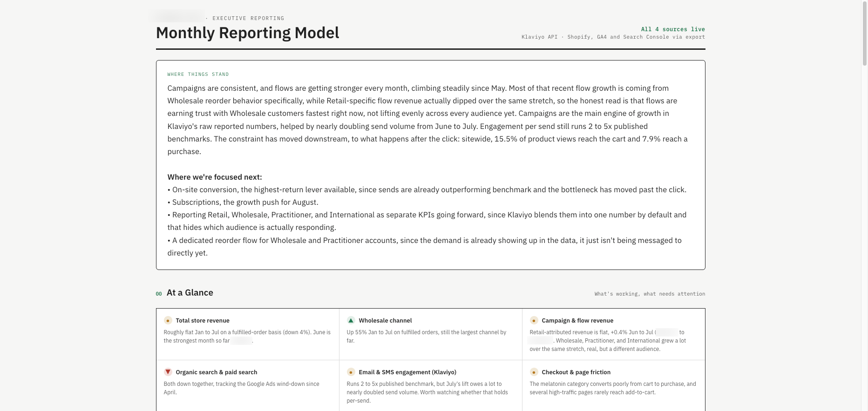The height and width of the screenshot is (411, 868).
Task: Select the Campaign & flow revenue heading
Action: (x=577, y=321)
